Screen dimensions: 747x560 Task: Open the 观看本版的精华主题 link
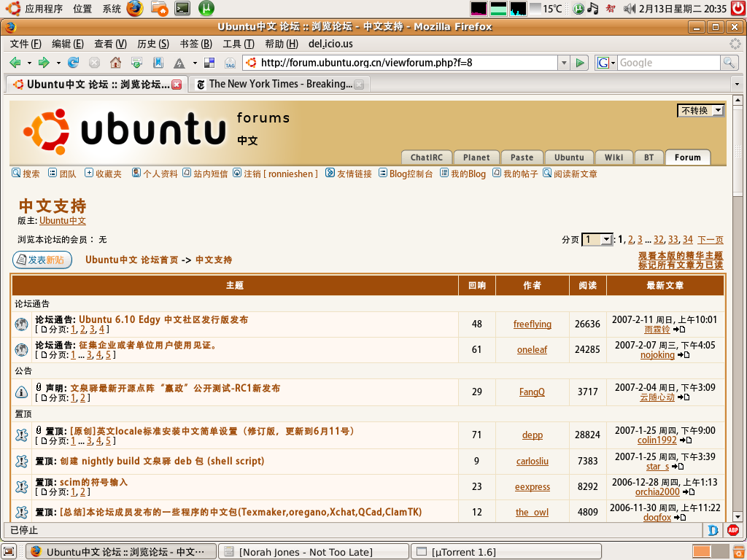pos(681,256)
